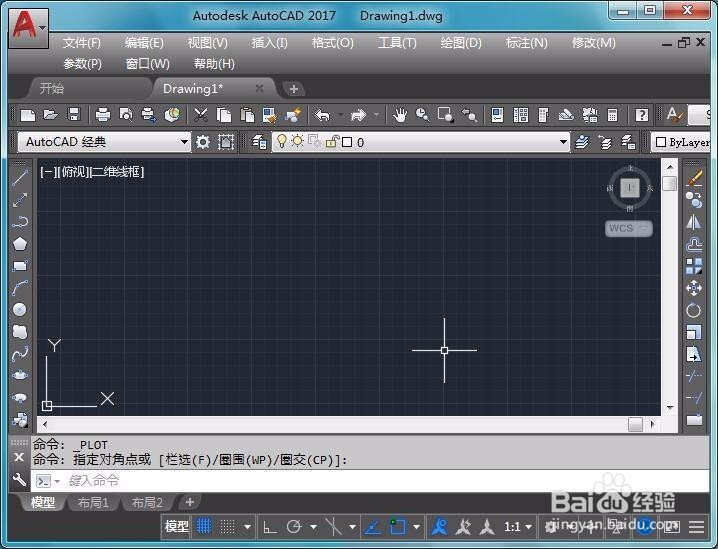Select the Arc drawing tool
This screenshot has height=549, width=718.
[20, 288]
